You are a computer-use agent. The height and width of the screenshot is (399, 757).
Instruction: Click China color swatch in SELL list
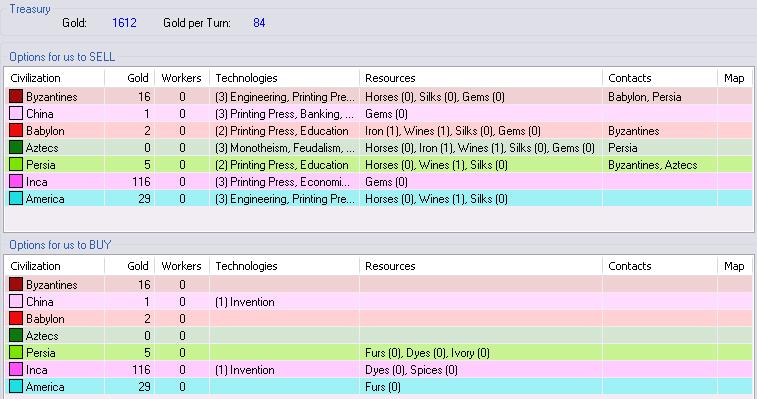coord(16,114)
